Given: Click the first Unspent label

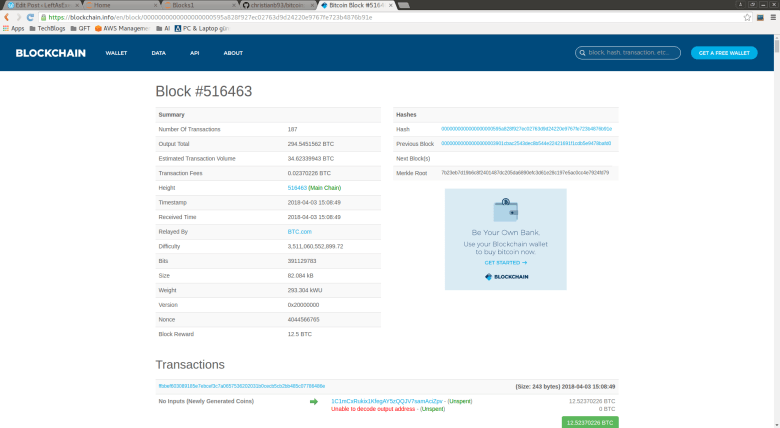Looking at the screenshot, I should click(460, 401).
